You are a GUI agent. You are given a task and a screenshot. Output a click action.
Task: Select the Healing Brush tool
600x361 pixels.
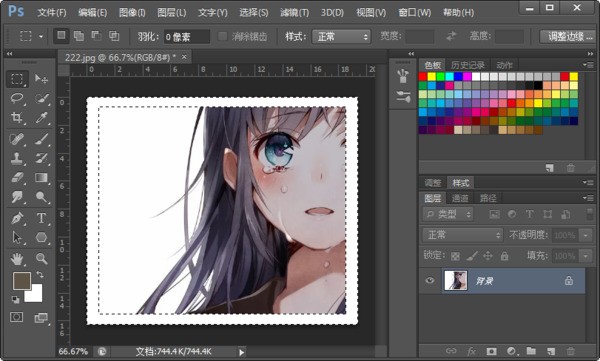[x=17, y=139]
